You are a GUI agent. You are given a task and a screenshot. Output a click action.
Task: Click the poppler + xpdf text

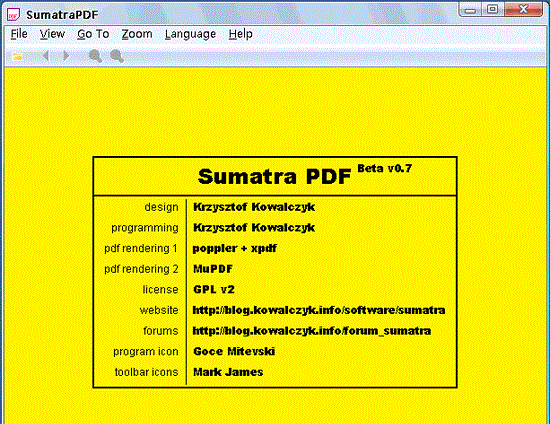tap(235, 248)
